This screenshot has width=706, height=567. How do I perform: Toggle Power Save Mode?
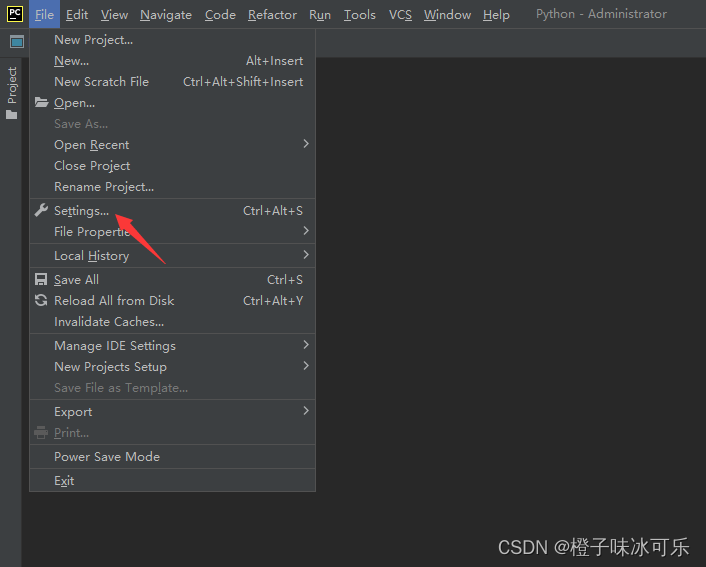pos(172,457)
